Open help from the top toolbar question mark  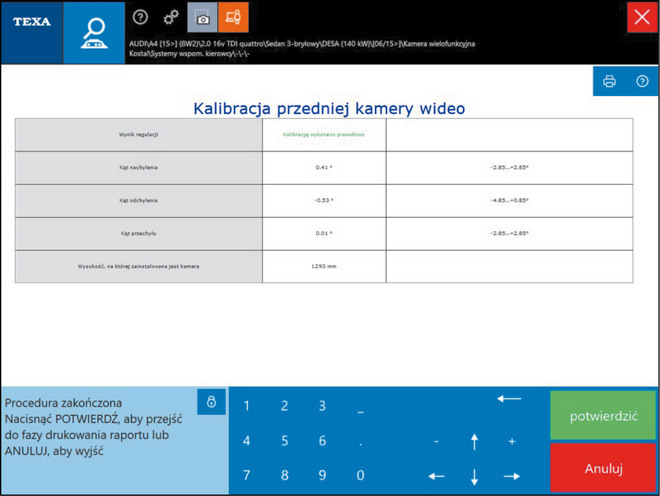(x=140, y=17)
